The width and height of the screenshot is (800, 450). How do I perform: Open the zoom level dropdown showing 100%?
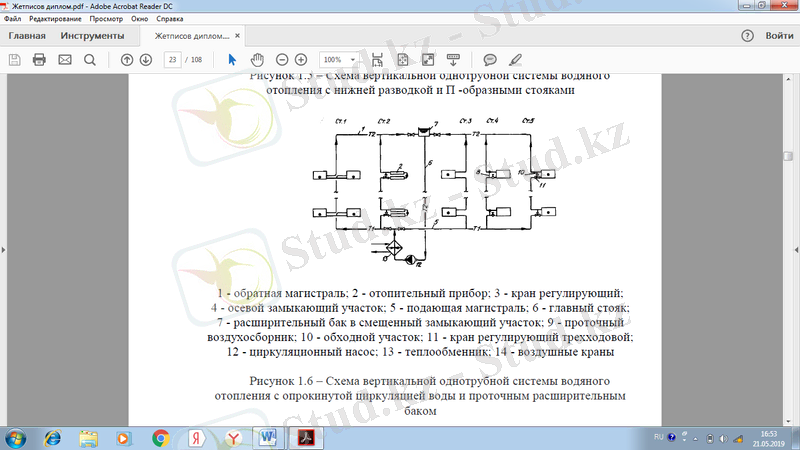click(x=339, y=60)
